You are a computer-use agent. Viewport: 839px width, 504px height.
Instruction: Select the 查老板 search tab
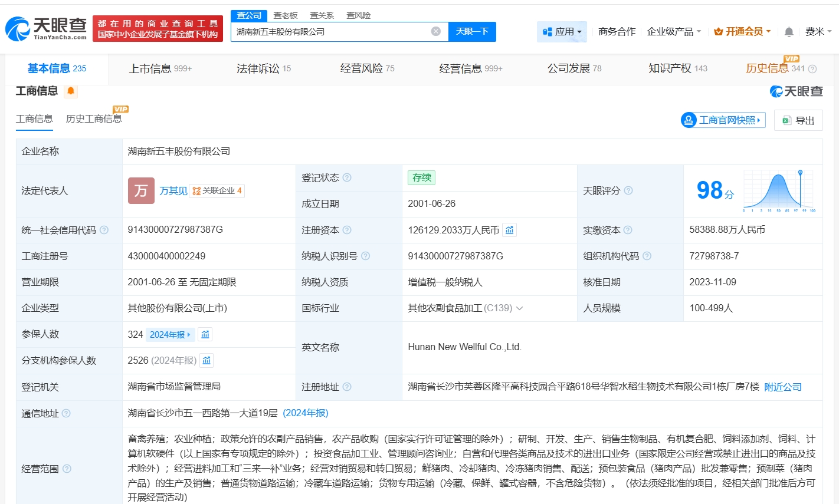286,15
